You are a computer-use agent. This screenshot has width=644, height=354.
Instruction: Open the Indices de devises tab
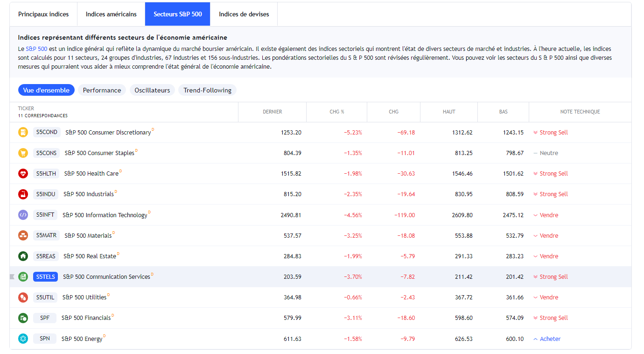click(x=244, y=14)
